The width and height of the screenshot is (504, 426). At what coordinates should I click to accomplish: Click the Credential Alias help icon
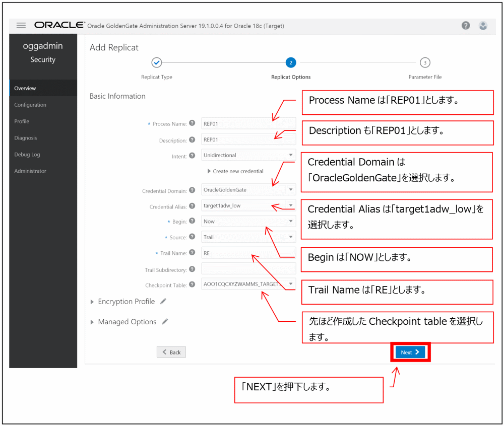(x=192, y=206)
